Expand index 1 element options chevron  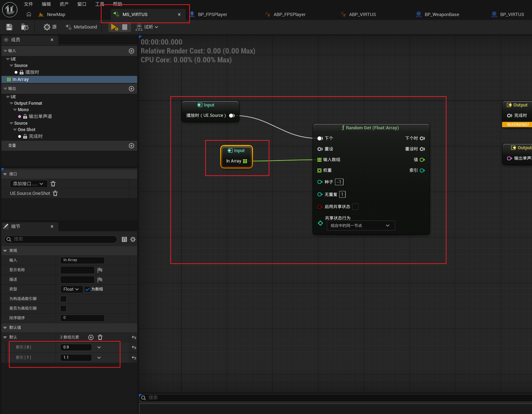tap(99, 358)
